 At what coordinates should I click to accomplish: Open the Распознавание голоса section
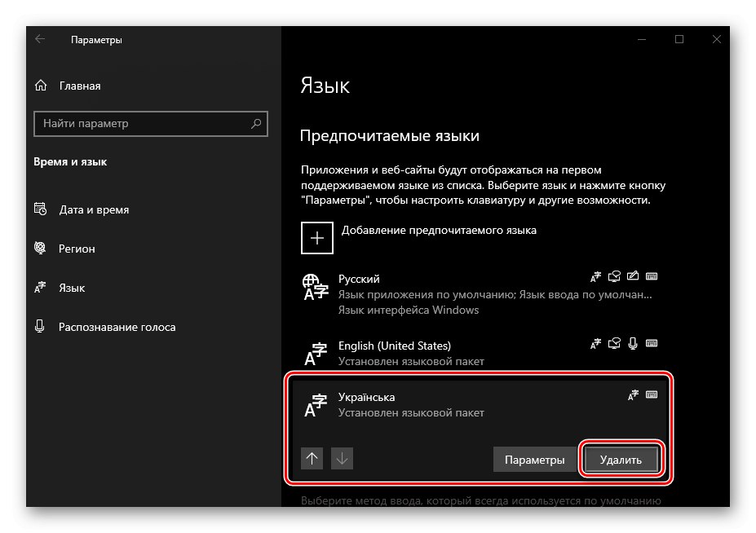pos(117,327)
